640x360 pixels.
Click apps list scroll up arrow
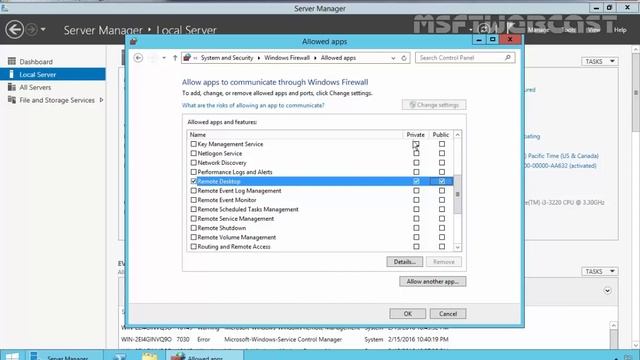coord(458,135)
